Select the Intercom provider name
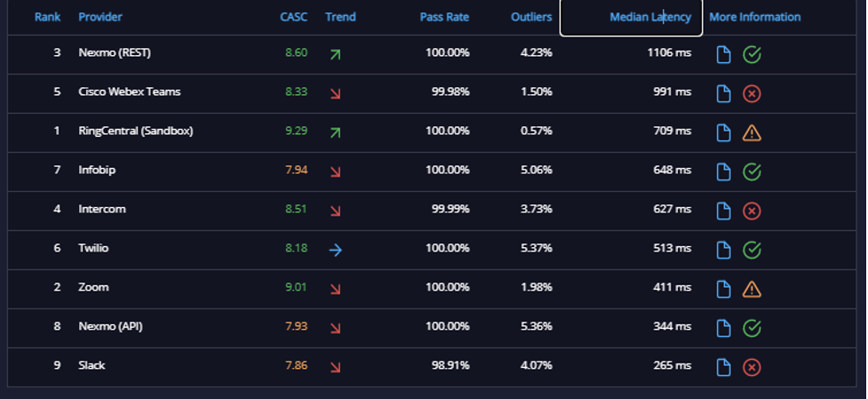Viewport: 868px width, 399px height. coord(102,209)
